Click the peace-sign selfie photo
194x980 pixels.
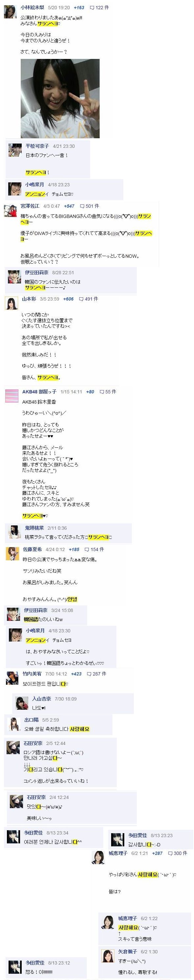tap(60, 98)
